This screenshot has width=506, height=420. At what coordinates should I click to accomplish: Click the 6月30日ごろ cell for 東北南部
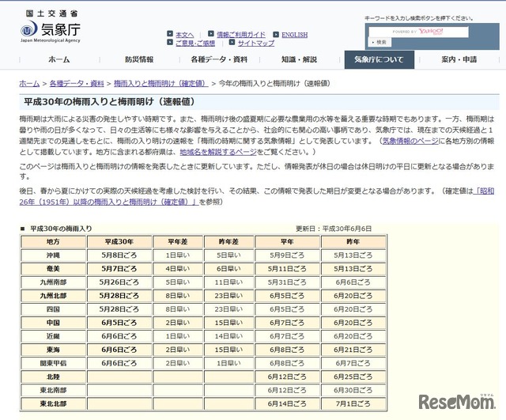coord(353,390)
